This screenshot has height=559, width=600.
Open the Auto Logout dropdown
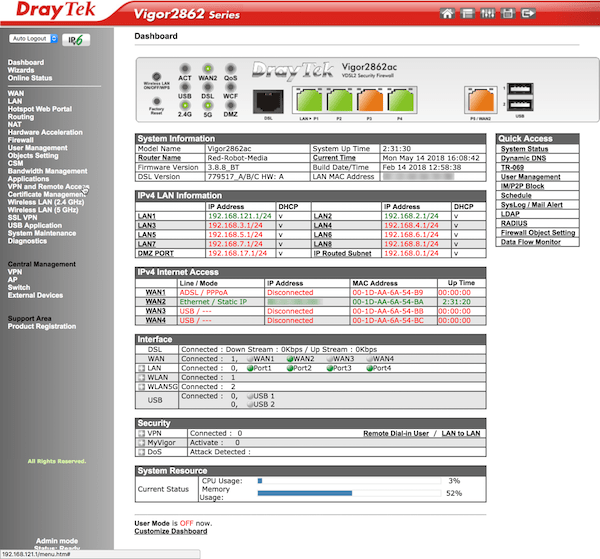pos(33,39)
